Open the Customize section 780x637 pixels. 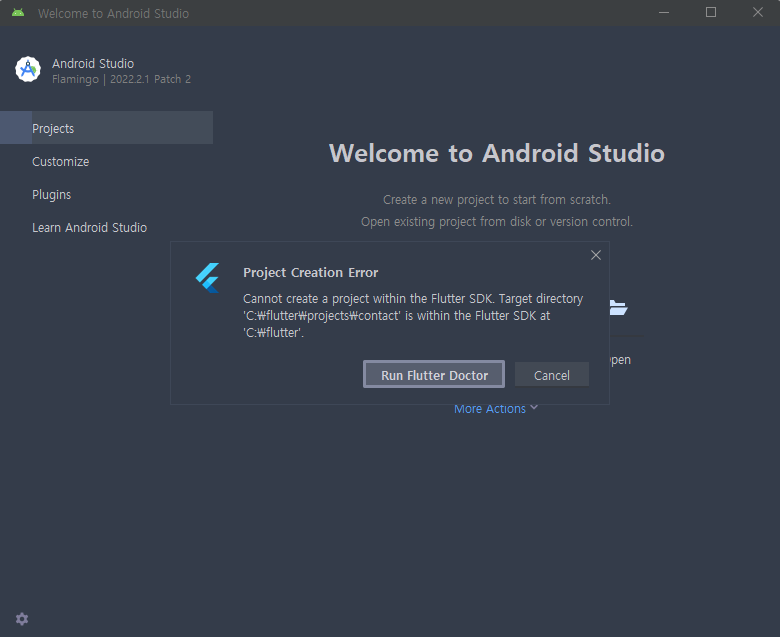61,162
